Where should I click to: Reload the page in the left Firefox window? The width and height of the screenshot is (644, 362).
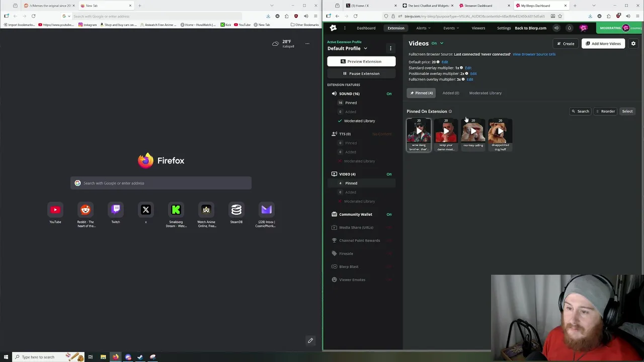coord(33,16)
